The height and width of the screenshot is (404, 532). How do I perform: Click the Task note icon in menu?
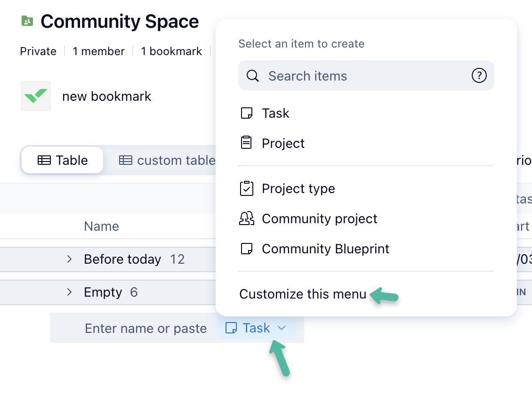coord(247,113)
